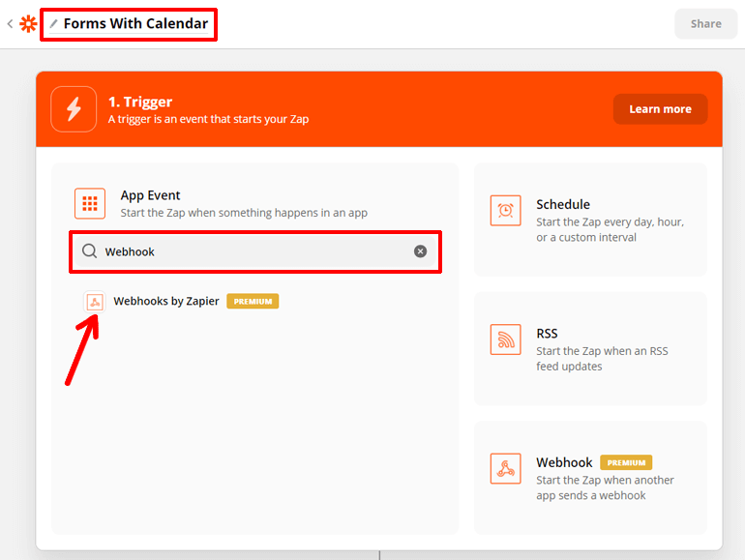Click PREMIUM badge on the Webhook card
Viewport: 745px width, 560px height.
626,462
